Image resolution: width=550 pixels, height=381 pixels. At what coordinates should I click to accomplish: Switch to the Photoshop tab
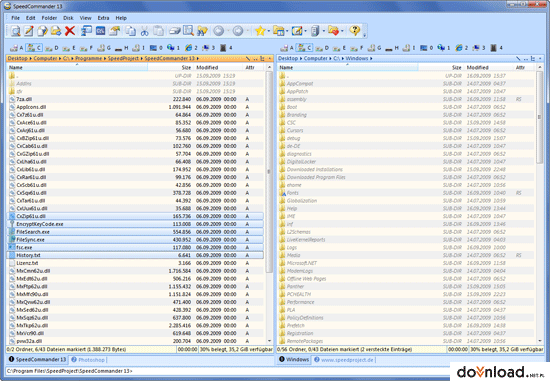tap(91, 360)
